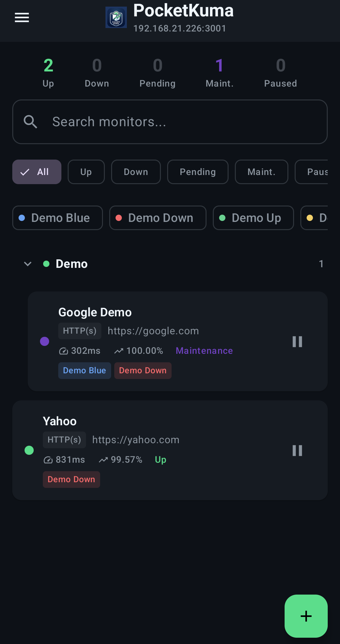Filter monitors by Down status
340x644 pixels.
[136, 172]
